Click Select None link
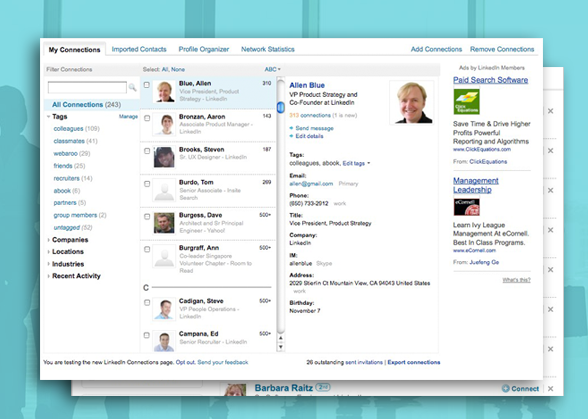588x419 pixels. click(x=178, y=69)
